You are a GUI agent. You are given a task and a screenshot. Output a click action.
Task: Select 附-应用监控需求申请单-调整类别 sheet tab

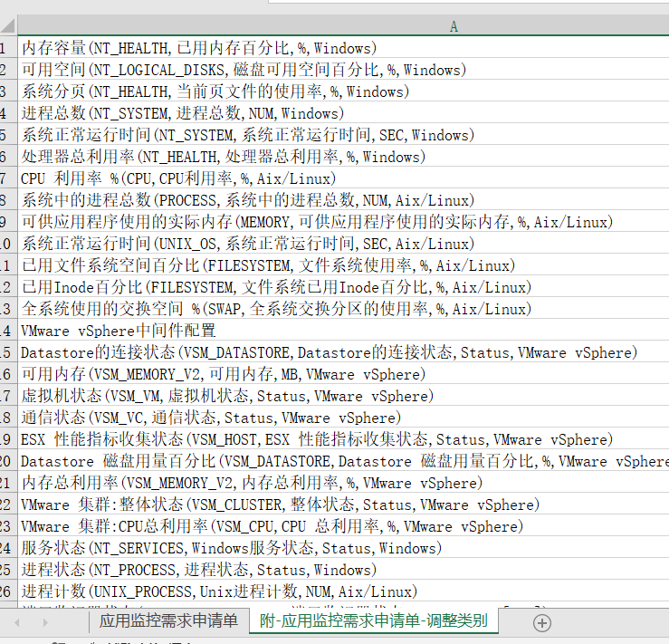pyautogui.click(x=374, y=621)
